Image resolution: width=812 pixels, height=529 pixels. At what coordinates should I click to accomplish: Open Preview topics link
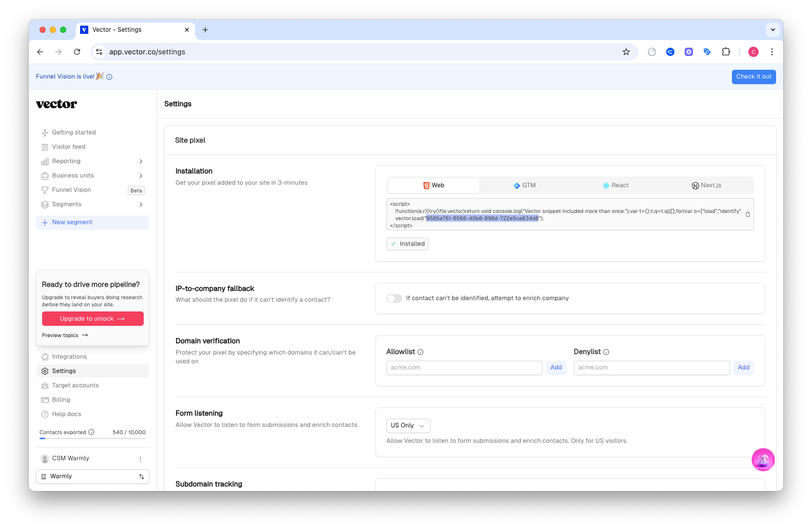(x=65, y=336)
